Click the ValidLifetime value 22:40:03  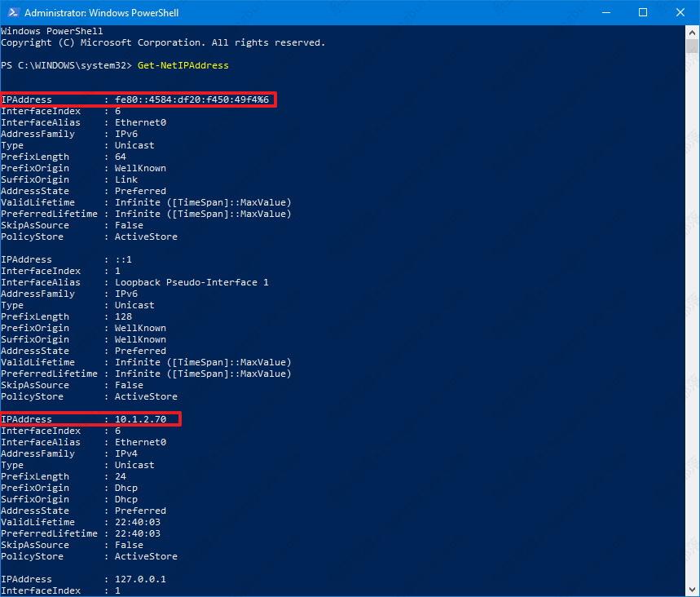tap(139, 522)
